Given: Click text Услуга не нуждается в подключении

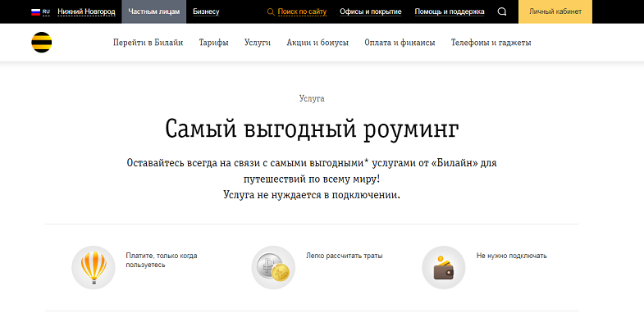Looking at the screenshot, I should 312,194.
